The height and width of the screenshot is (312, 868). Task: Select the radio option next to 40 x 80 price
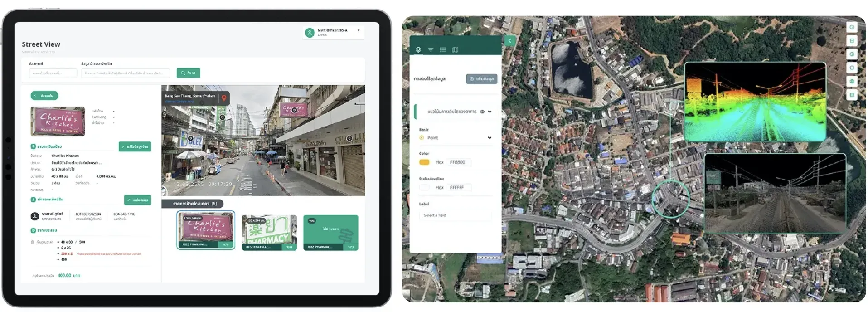[x=33, y=242]
